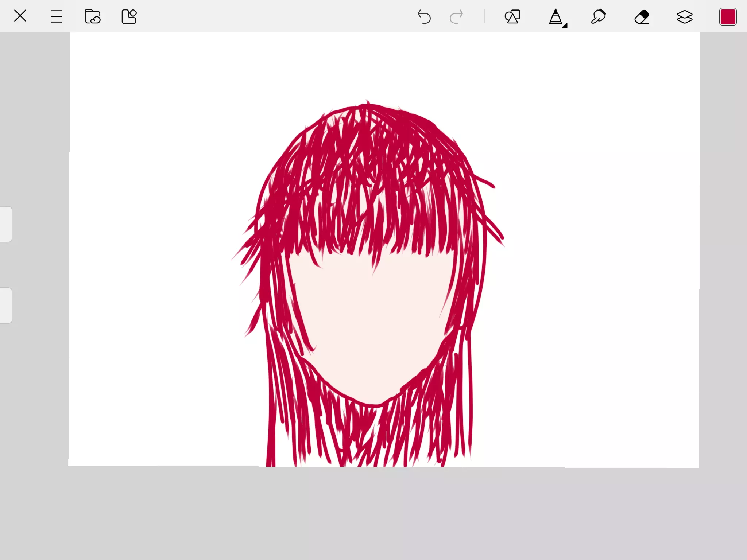Open the red color swatch picker

pyautogui.click(x=728, y=17)
